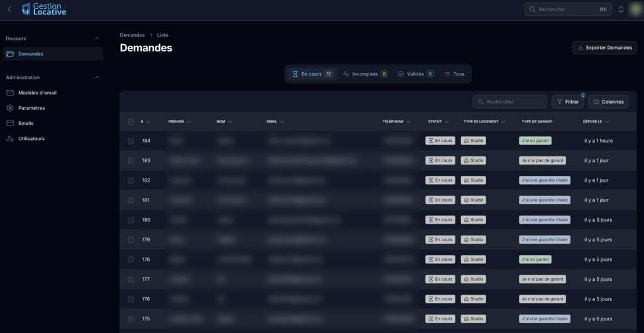Click the envelope icon next to Emails
This screenshot has height=333, width=644.
[10, 123]
